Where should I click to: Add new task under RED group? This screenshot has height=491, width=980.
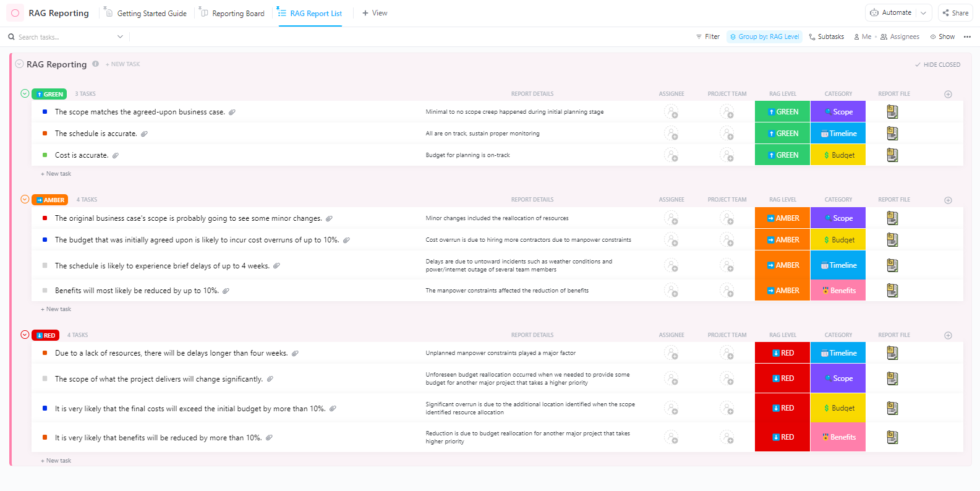(x=56, y=461)
